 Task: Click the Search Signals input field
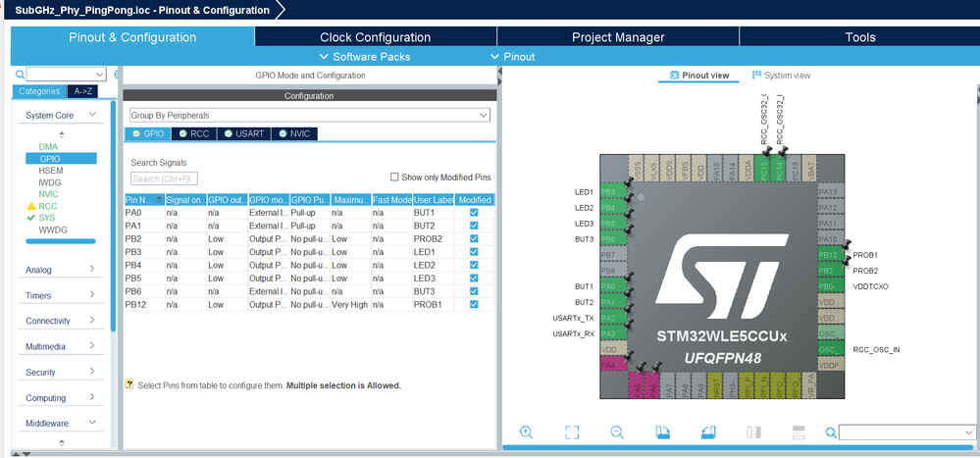pos(165,178)
